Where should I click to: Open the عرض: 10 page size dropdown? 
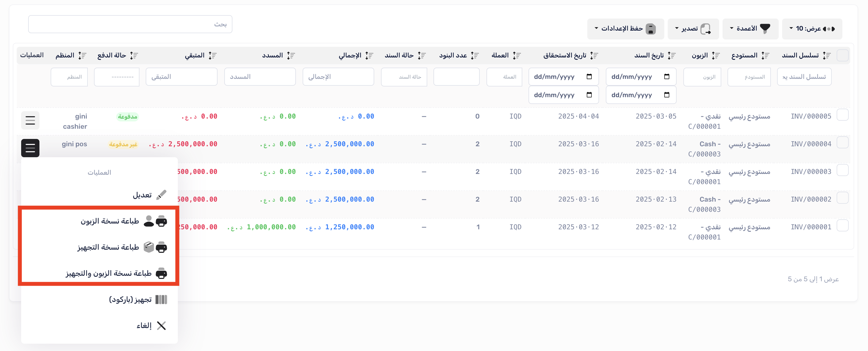pos(812,29)
